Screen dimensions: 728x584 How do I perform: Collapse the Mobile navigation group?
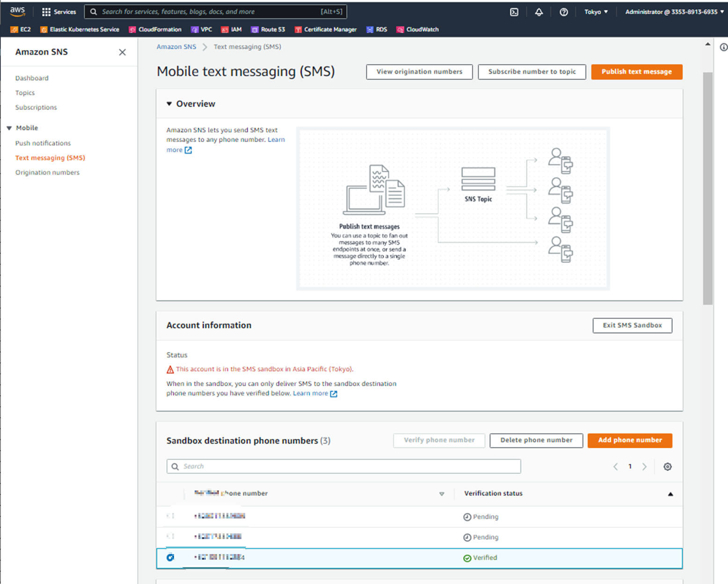point(9,128)
